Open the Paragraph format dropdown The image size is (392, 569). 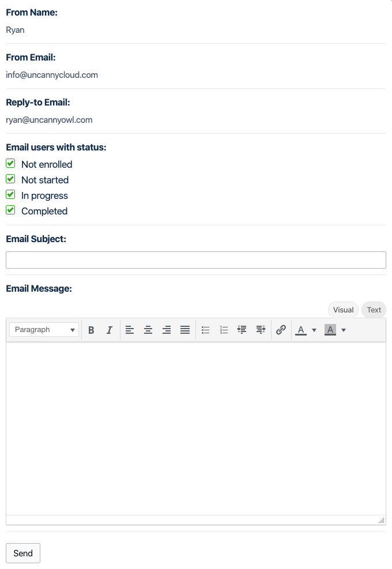44,330
